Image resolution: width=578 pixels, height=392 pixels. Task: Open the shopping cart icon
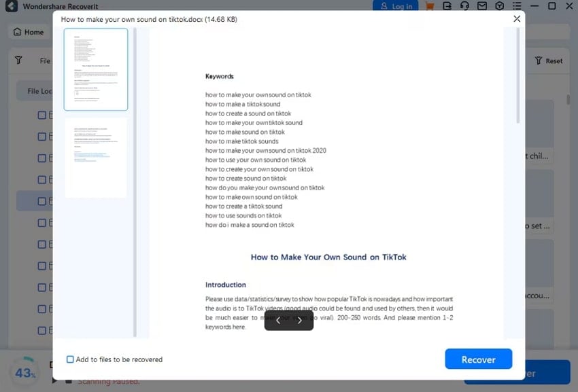(x=430, y=6)
